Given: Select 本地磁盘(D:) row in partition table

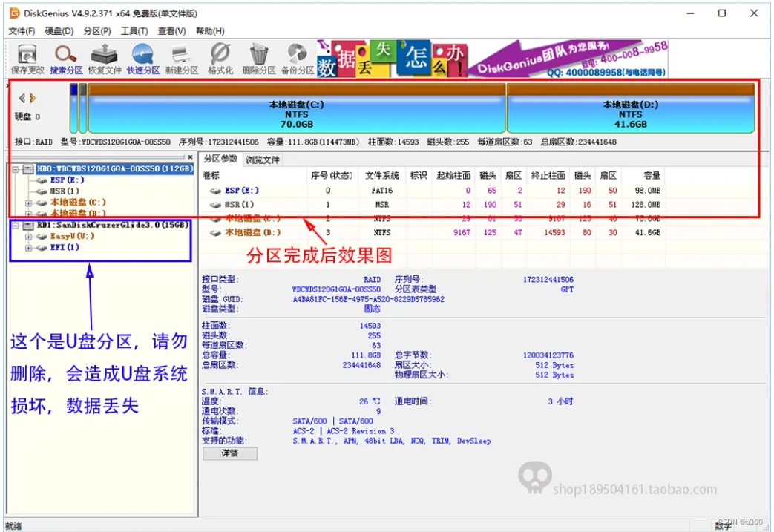Looking at the screenshot, I should tap(434, 232).
